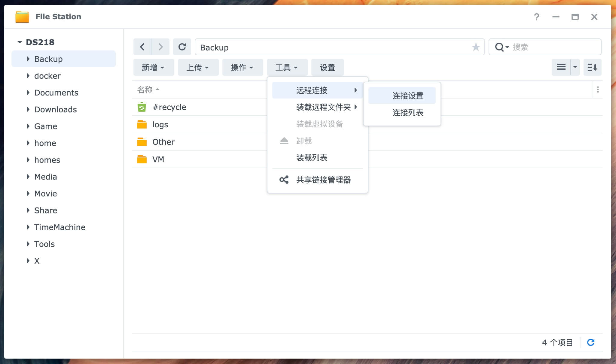Image resolution: width=616 pixels, height=364 pixels.
Task: Select 连接设置 in submenu
Action: coord(407,96)
